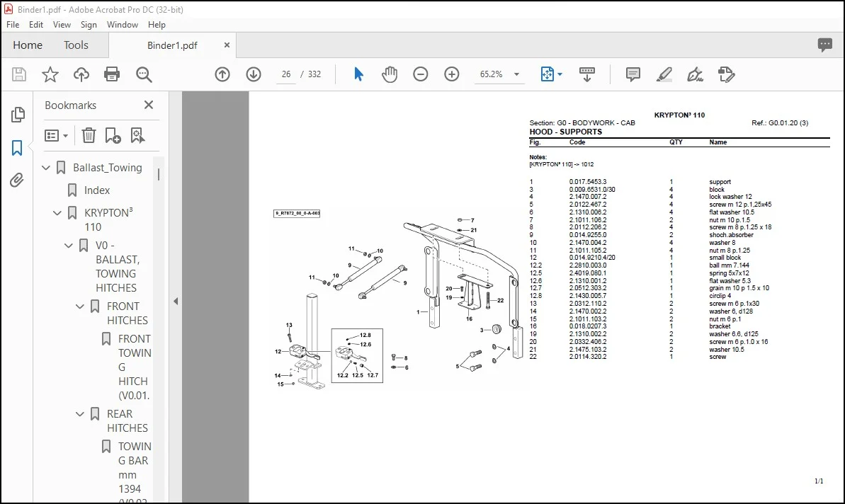
Task: Close the Bookmarks panel
Action: 149,105
